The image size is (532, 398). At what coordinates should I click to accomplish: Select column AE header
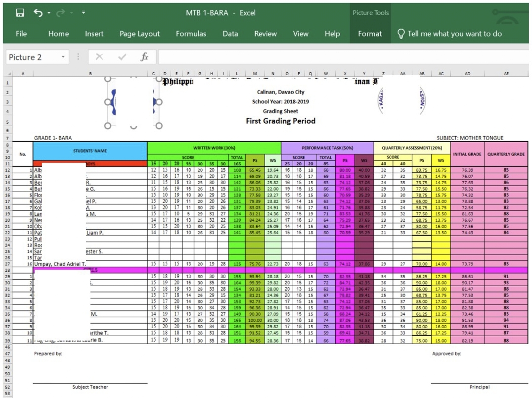[x=506, y=73]
